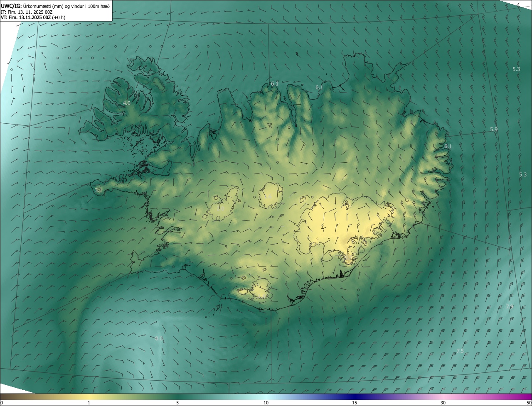Viewport: 532px width, 406px height.
Task: Click the 1.6 value inside Hofsjökull glacier outline
Action: tap(268, 196)
